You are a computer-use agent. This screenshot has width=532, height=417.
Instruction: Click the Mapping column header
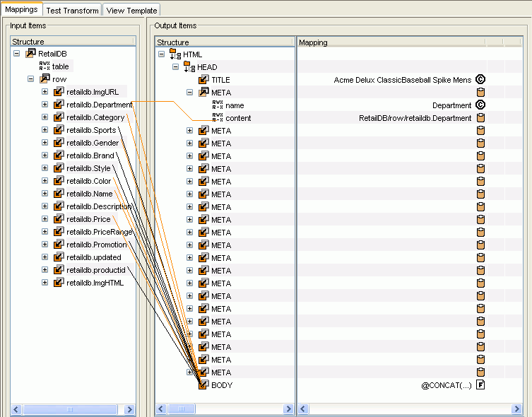click(x=399, y=42)
